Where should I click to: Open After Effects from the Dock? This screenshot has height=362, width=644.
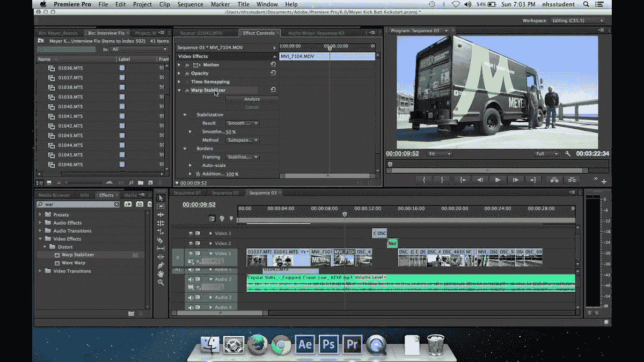304,345
